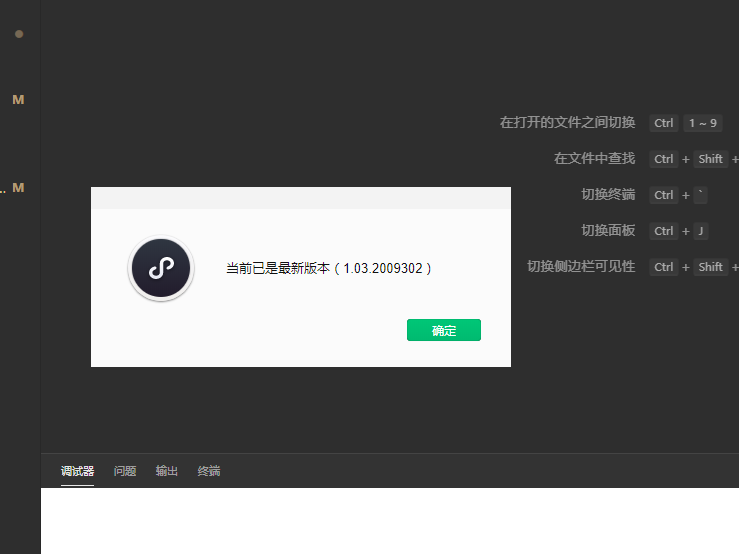Click the Shift key badge beside 在文件中查找
Image resolution: width=739 pixels, height=554 pixels.
pyautogui.click(x=710, y=159)
